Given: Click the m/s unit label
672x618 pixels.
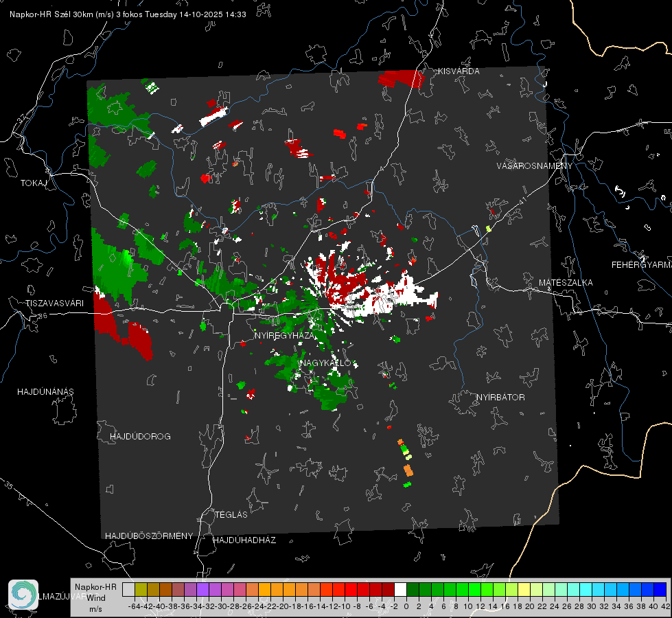Looking at the screenshot, I should pyautogui.click(x=95, y=609).
